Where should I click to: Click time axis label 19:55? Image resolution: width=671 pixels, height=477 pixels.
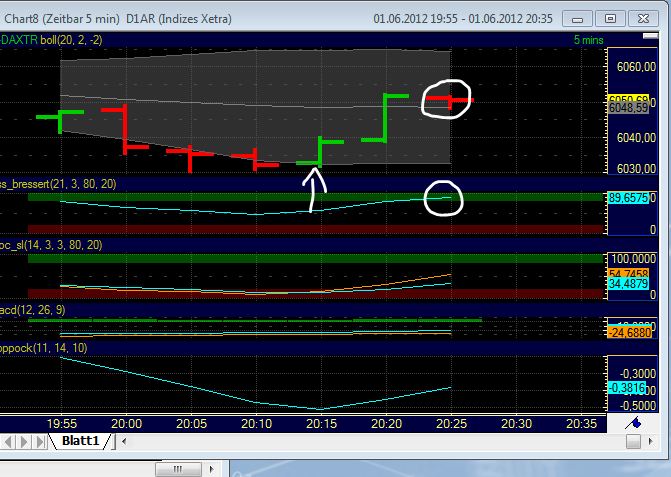62,424
